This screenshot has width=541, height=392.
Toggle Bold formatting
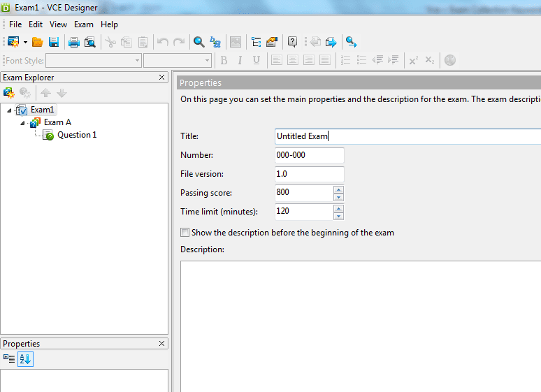click(x=224, y=60)
